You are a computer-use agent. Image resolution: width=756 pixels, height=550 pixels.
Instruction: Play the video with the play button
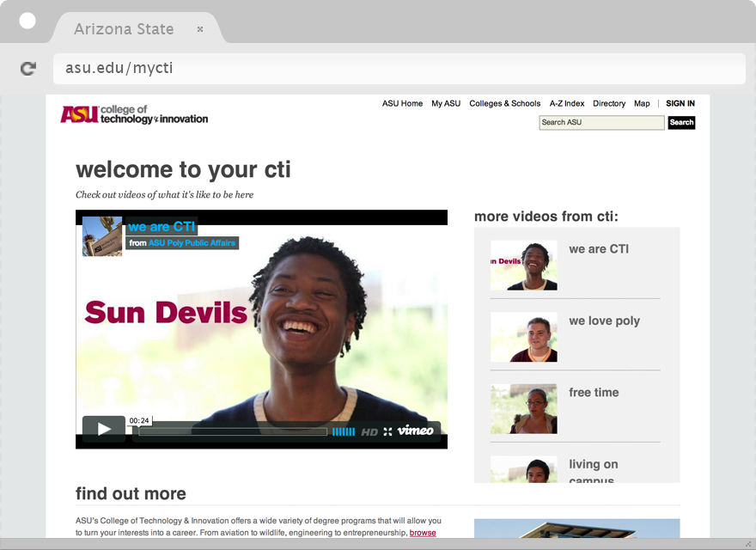point(104,429)
